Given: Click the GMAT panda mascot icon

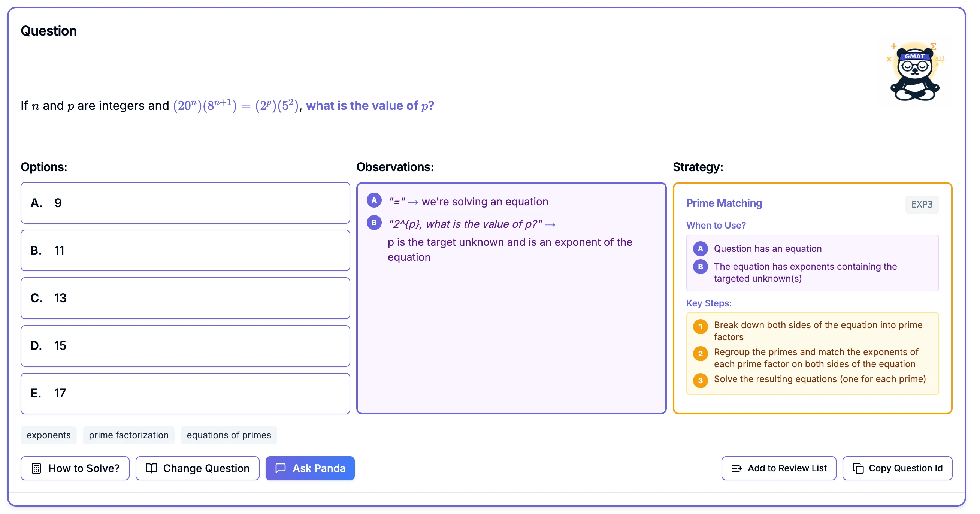Looking at the screenshot, I should pyautogui.click(x=914, y=72).
